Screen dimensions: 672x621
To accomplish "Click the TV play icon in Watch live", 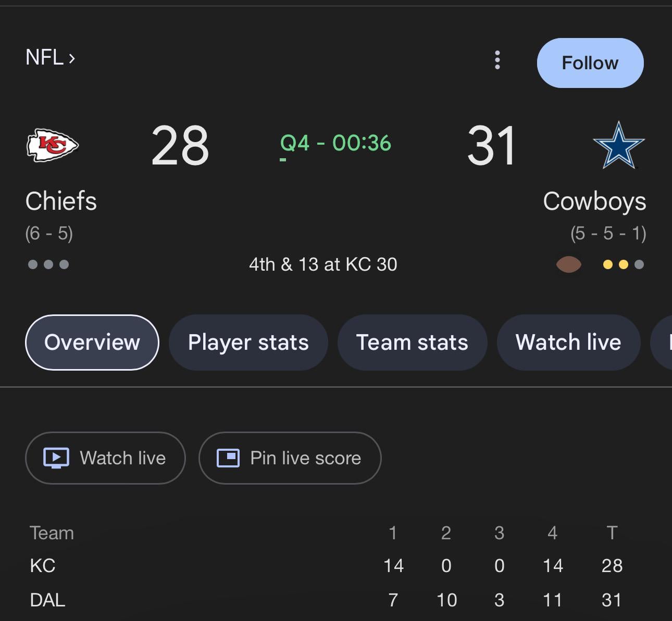I will click(x=56, y=458).
